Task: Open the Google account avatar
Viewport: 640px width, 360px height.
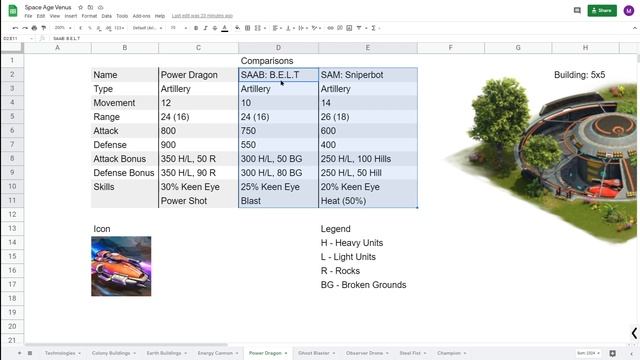Action: (x=629, y=11)
